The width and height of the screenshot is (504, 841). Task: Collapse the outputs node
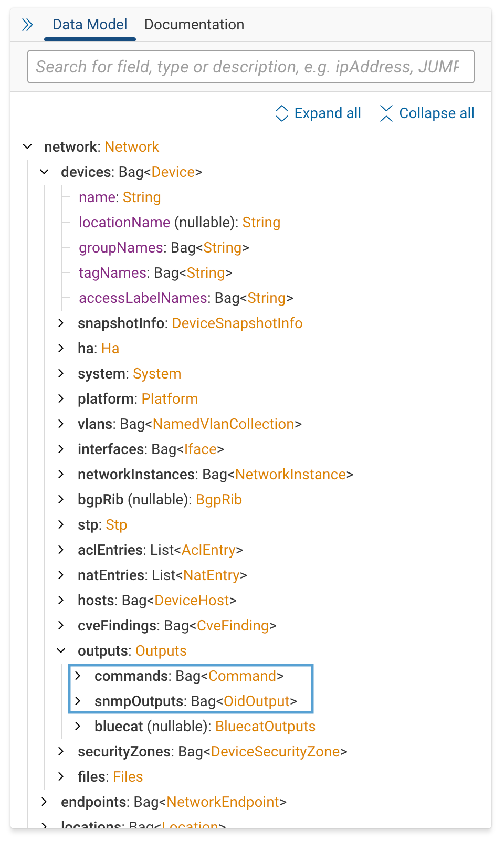(x=61, y=650)
